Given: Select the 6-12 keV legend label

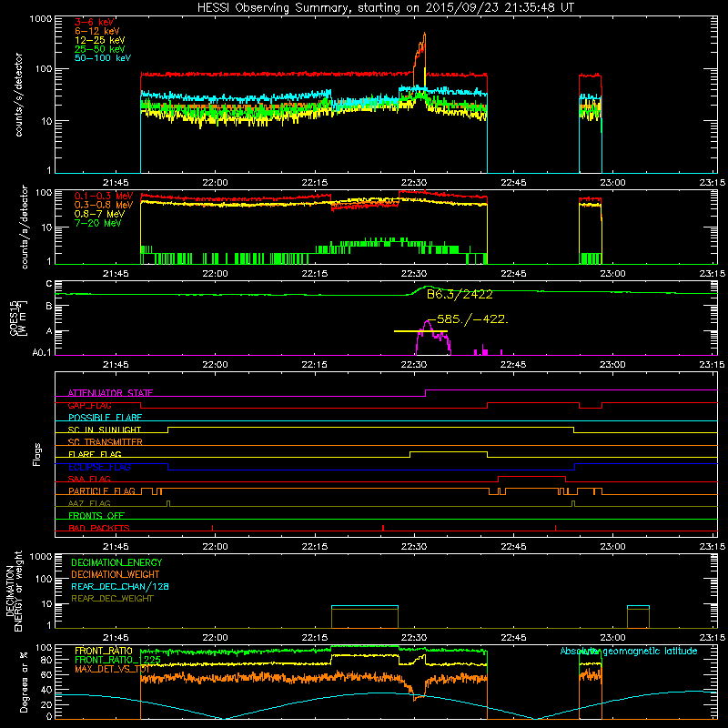Looking at the screenshot, I should pos(97,31).
